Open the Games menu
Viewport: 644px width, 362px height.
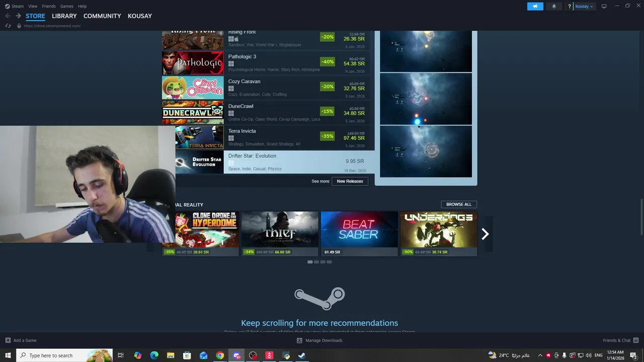(66, 6)
